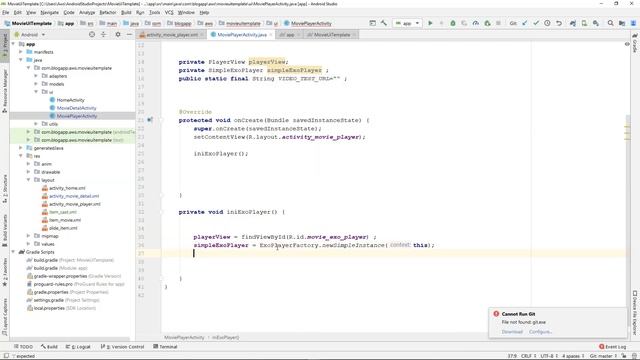The height and width of the screenshot is (360, 640).
Task: Hide the Project panel with minus icon
Action: coord(129,35)
